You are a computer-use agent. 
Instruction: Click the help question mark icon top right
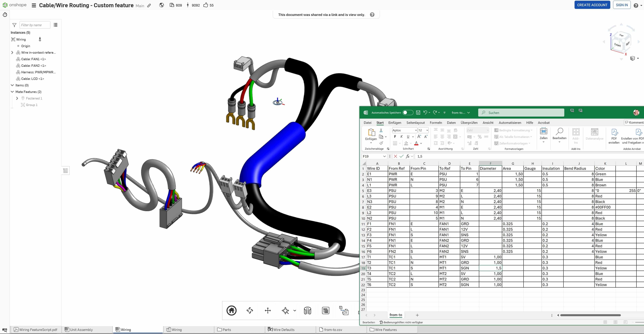(636, 5)
